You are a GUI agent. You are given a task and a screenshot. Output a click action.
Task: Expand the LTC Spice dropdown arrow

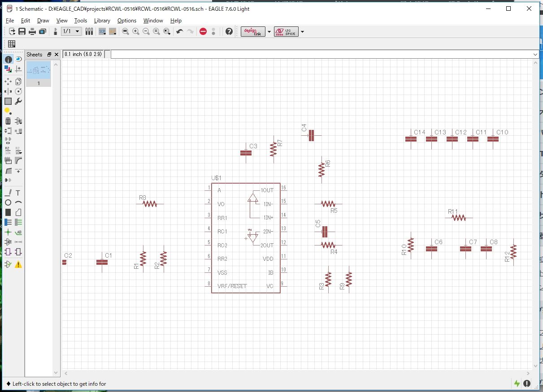coord(303,31)
